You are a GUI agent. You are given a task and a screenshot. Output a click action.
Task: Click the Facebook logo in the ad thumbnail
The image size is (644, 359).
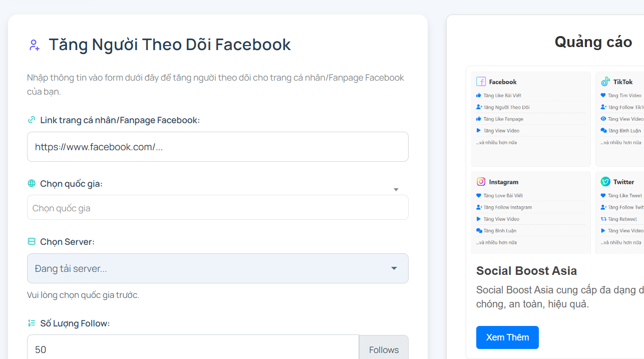481,82
